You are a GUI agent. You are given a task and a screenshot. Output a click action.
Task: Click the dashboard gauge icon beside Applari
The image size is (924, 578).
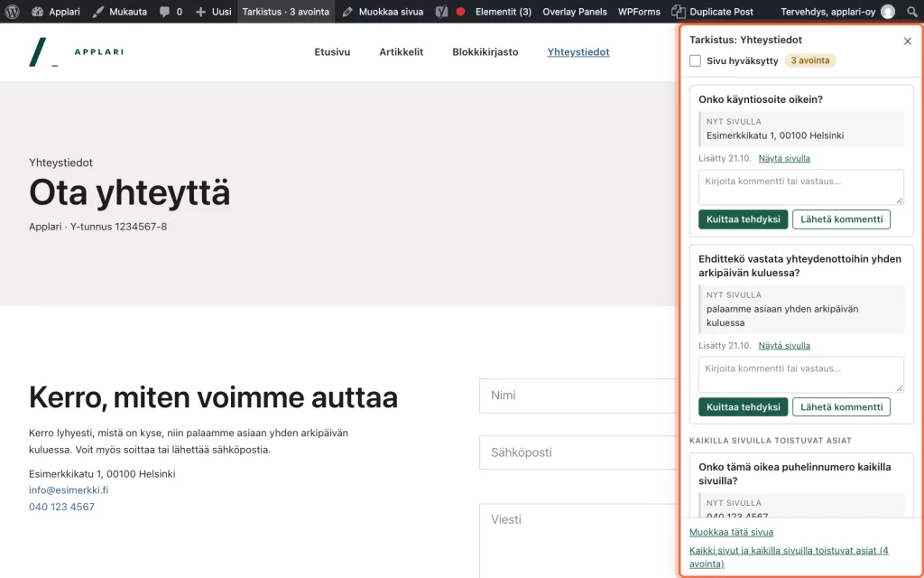[x=37, y=12]
